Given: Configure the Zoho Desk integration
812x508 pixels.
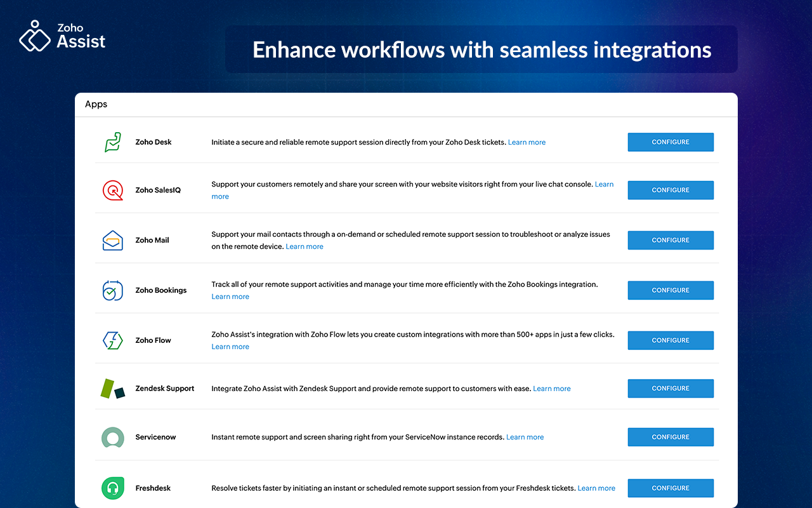Looking at the screenshot, I should pyautogui.click(x=671, y=142).
